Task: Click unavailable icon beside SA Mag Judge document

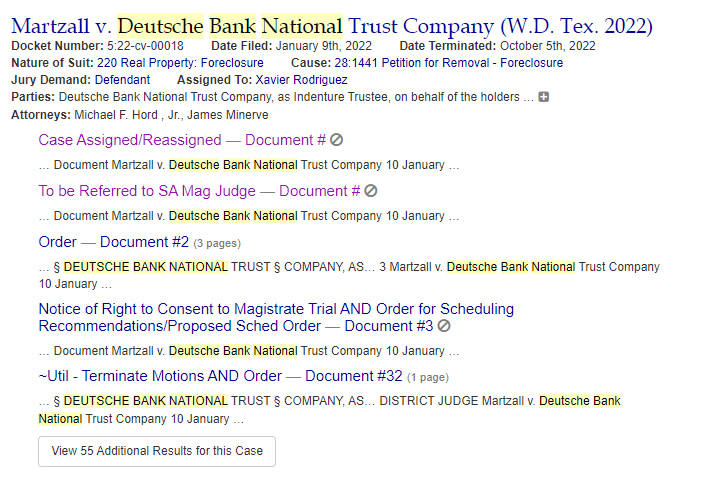Action: [x=371, y=191]
